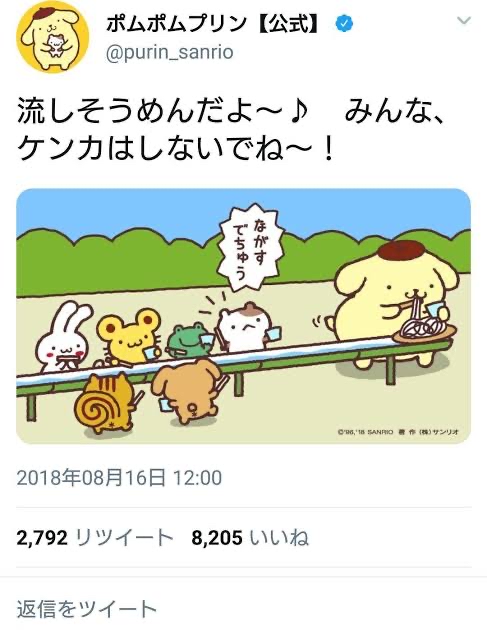View the 2,792 リツイート list

95,538
